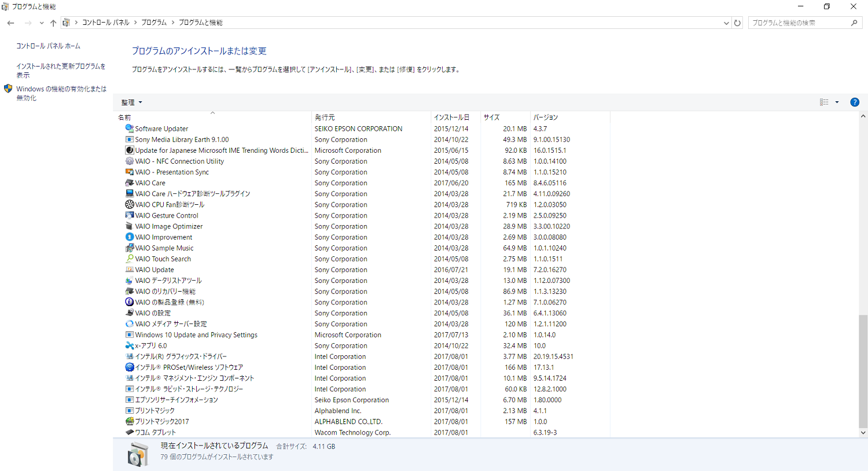This screenshot has width=868, height=471.
Task: Click the ワコム タブレット icon
Action: pos(130,432)
